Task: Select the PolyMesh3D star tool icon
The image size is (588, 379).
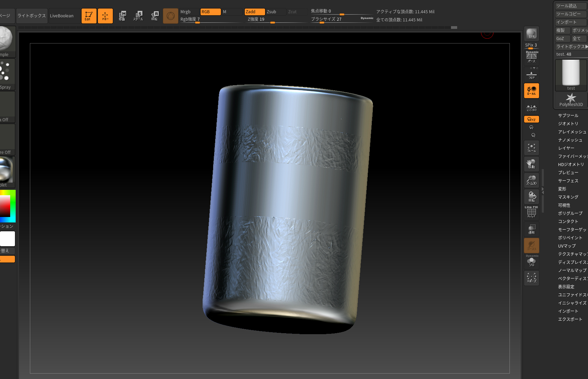Action: (571, 100)
